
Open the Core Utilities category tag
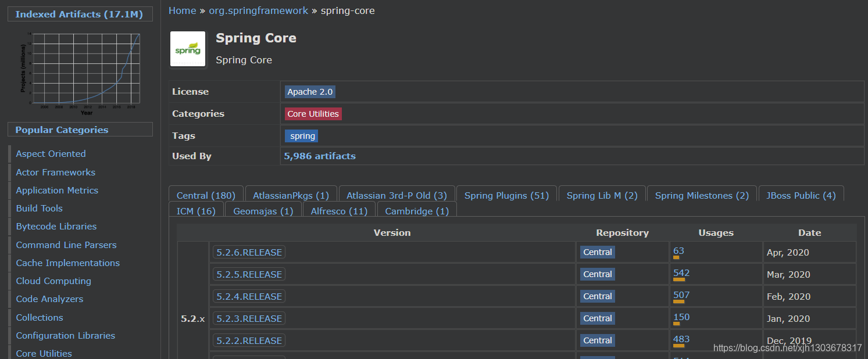pos(313,114)
